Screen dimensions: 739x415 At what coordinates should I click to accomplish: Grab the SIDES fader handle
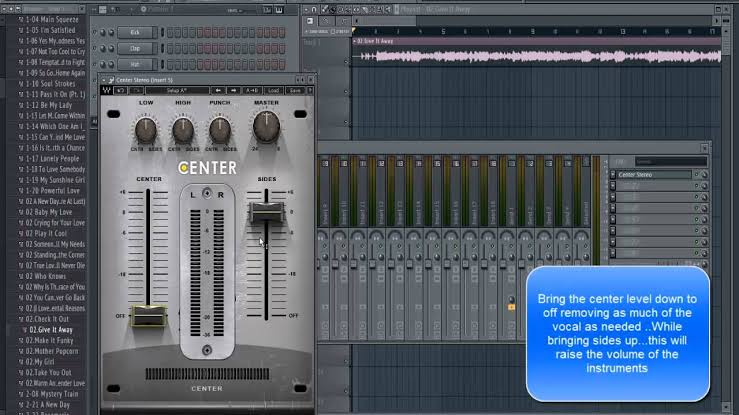pyautogui.click(x=266, y=212)
